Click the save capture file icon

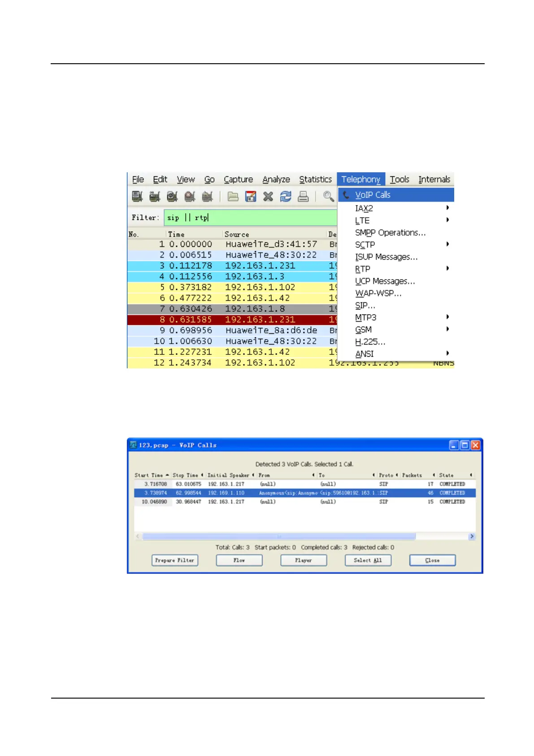coord(251,196)
